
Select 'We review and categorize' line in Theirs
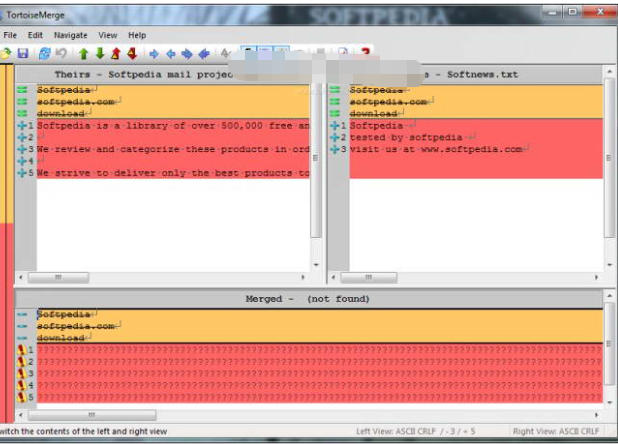pos(173,149)
